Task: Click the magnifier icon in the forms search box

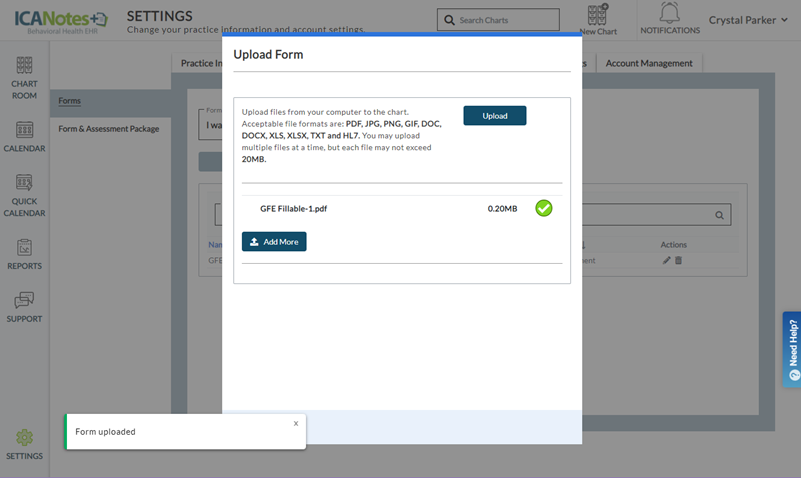Action: point(719,216)
